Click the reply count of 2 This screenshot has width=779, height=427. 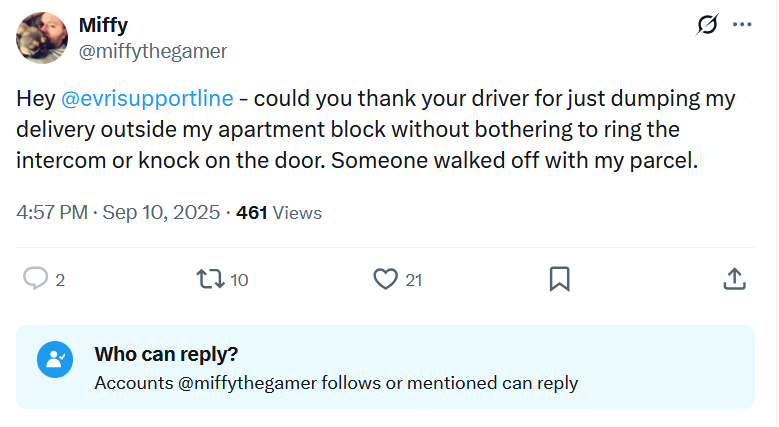[60, 280]
